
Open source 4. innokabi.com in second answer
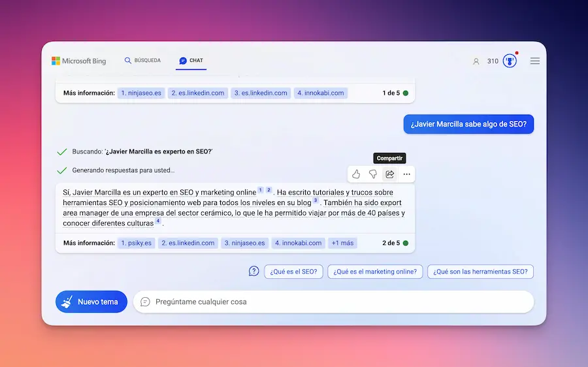(x=298, y=243)
